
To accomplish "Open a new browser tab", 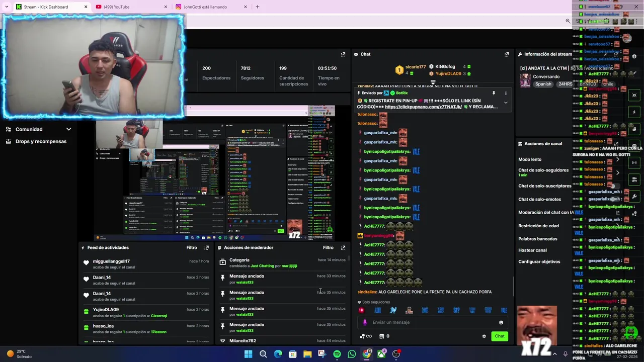I will point(257,7).
